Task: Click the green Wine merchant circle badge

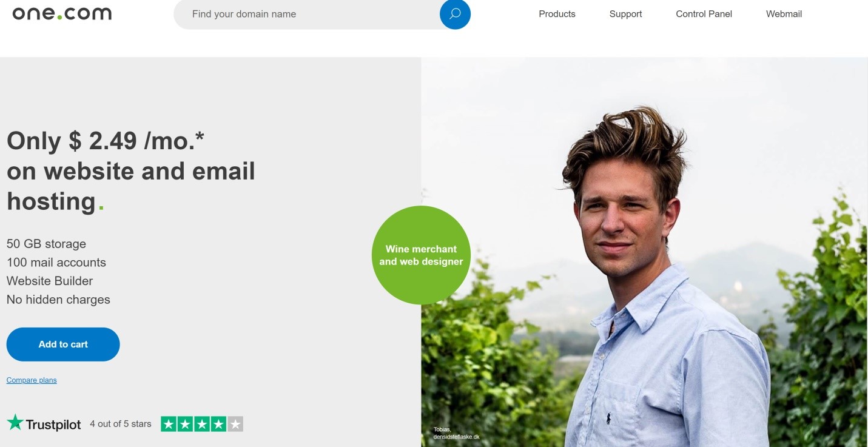Action: (421, 255)
